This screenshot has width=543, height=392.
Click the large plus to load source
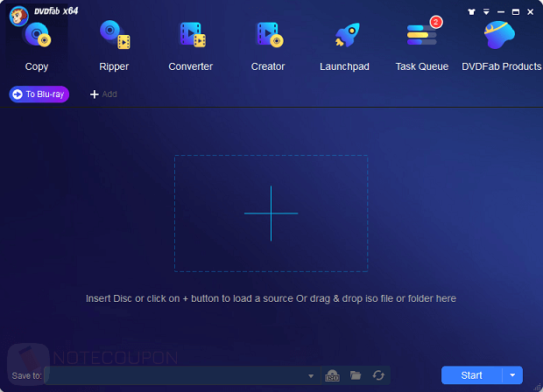pyautogui.click(x=271, y=213)
